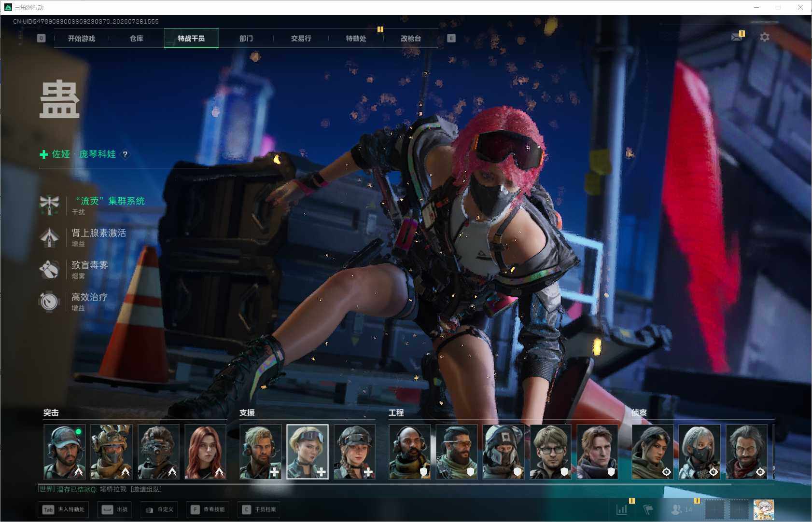
Task: Click the Q key hint left of tabs
Action: pos(42,38)
